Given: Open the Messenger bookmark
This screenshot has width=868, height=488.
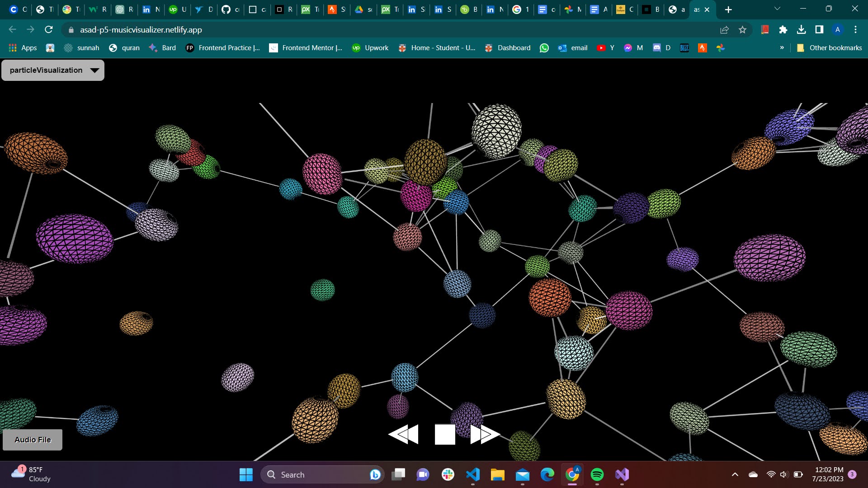Looking at the screenshot, I should 633,48.
